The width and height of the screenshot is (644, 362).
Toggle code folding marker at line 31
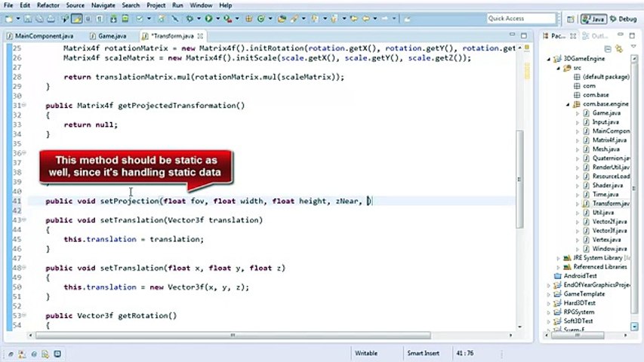coord(24,106)
